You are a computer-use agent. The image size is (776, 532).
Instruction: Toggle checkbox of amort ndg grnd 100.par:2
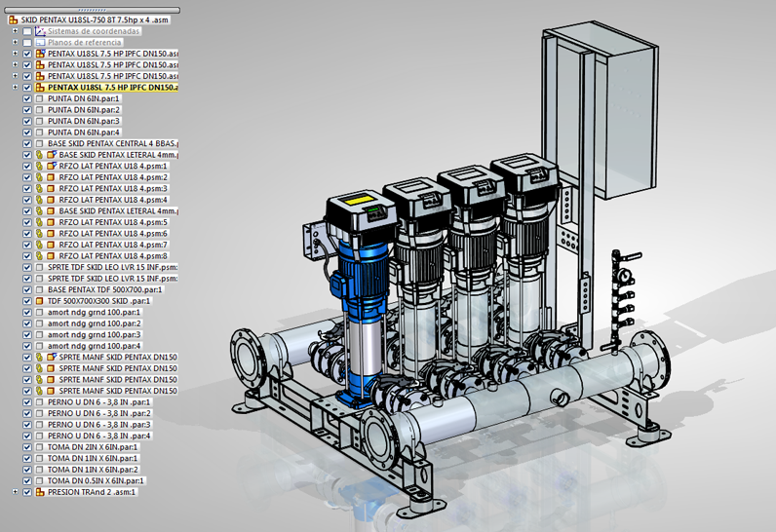pos(27,323)
